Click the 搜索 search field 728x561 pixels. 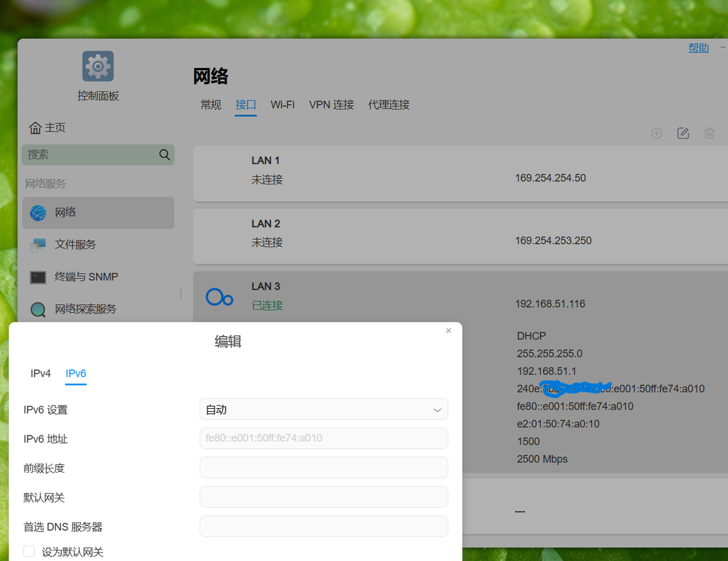click(x=98, y=155)
